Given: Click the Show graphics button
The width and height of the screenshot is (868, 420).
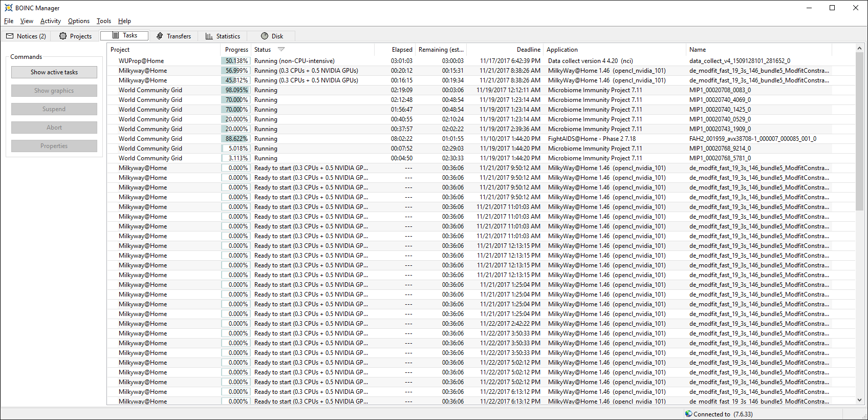Looking at the screenshot, I should [x=54, y=91].
